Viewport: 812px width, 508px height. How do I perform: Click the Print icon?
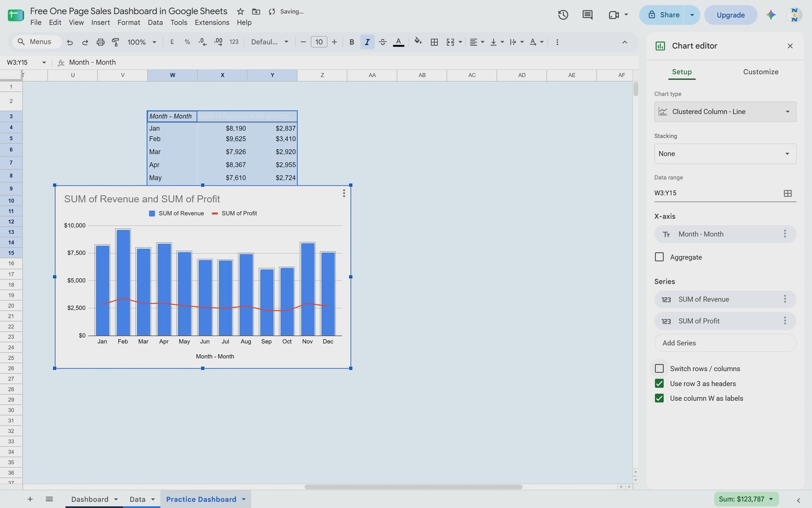point(100,42)
